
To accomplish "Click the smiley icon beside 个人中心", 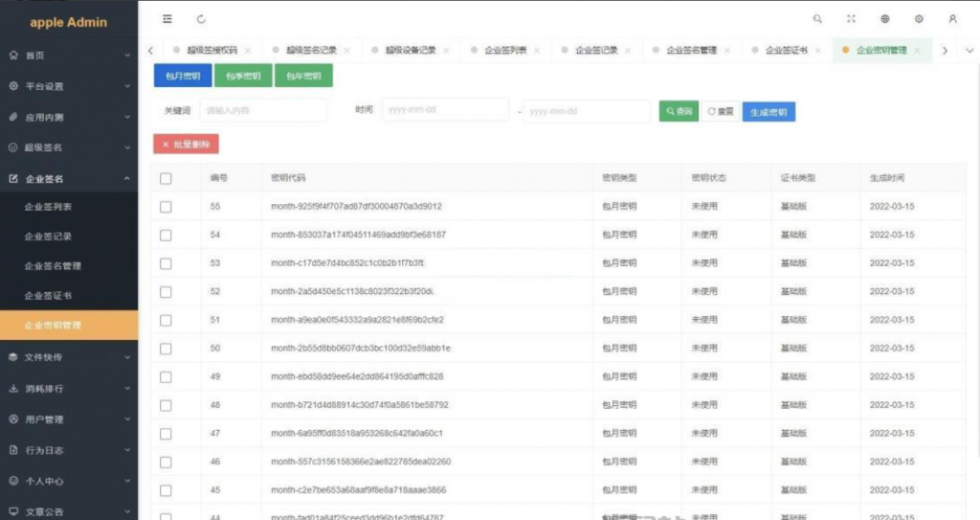I will pyautogui.click(x=13, y=481).
